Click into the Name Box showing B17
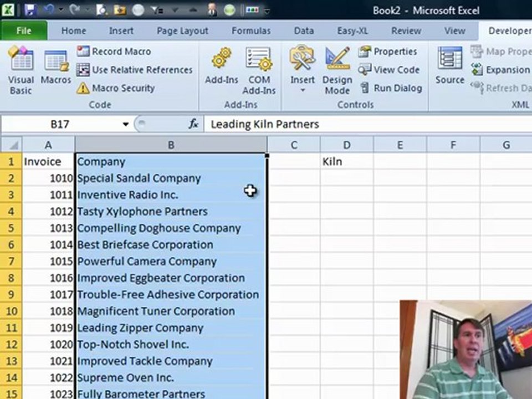This screenshot has width=532, height=399. (60, 124)
